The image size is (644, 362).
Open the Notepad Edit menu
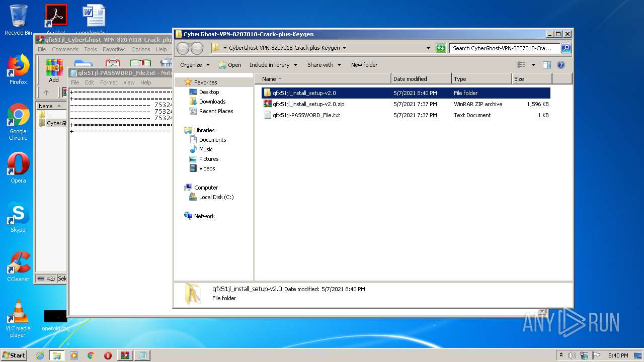(90, 82)
